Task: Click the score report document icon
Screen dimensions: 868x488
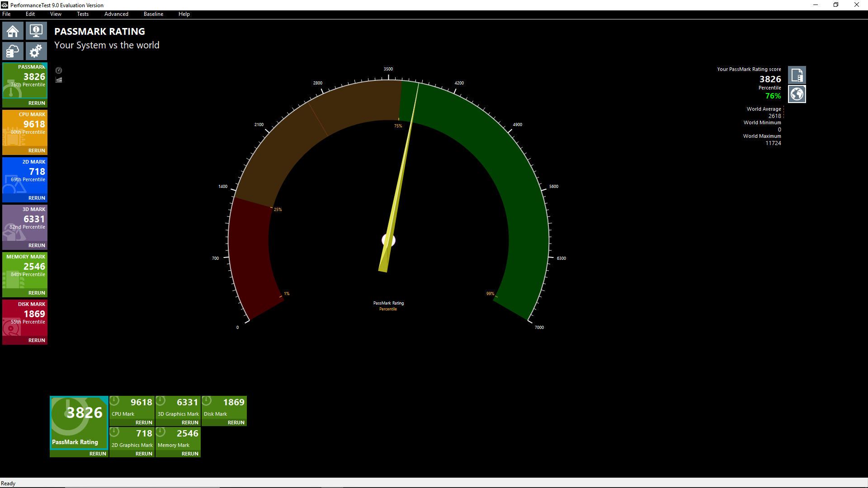Action: pos(797,75)
